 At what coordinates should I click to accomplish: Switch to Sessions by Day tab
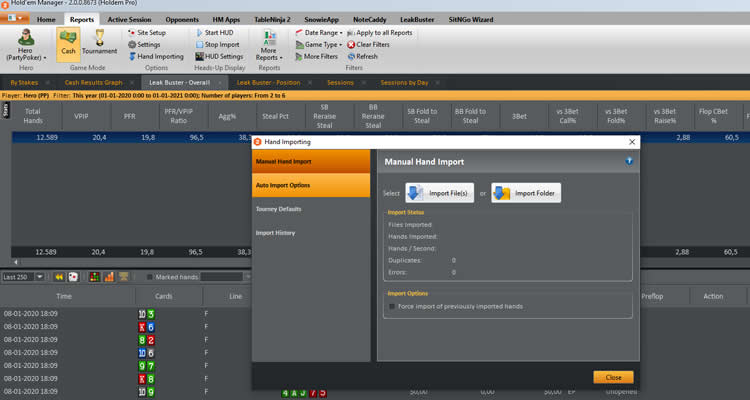(404, 83)
